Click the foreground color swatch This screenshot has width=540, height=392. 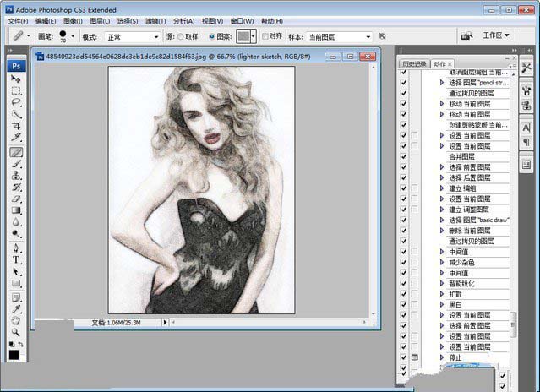pos(14,355)
